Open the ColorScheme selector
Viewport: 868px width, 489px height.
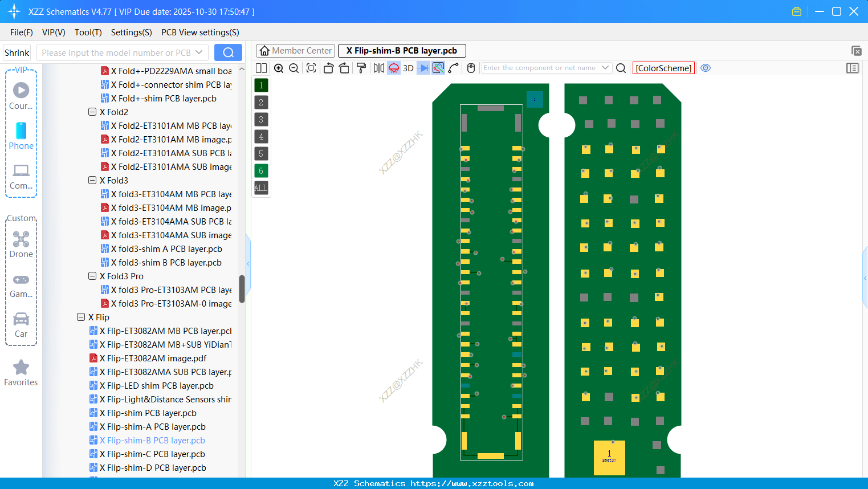[x=663, y=68]
